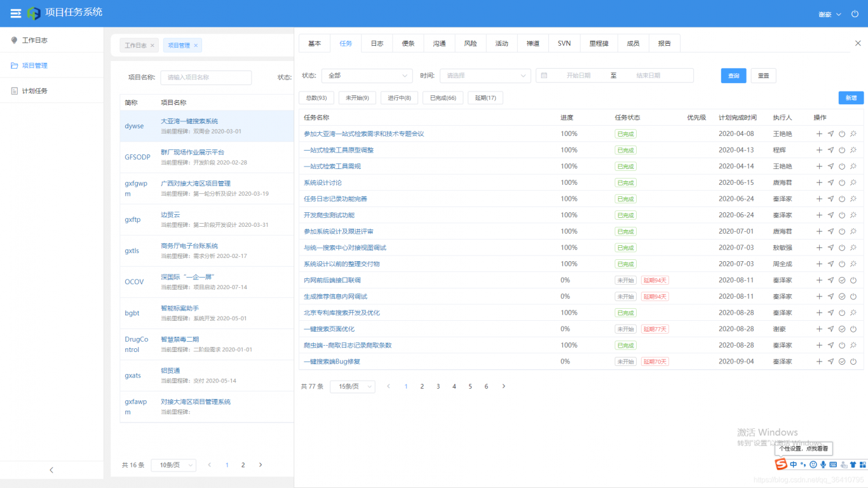
Task: Open the Sogou soft keyboard icon
Action: [833, 464]
